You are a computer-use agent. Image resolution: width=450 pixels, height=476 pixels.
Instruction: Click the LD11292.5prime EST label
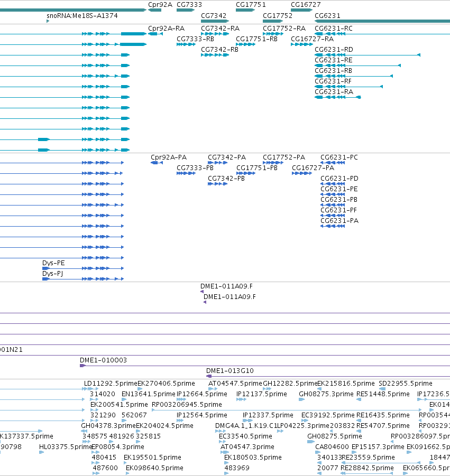point(111,384)
